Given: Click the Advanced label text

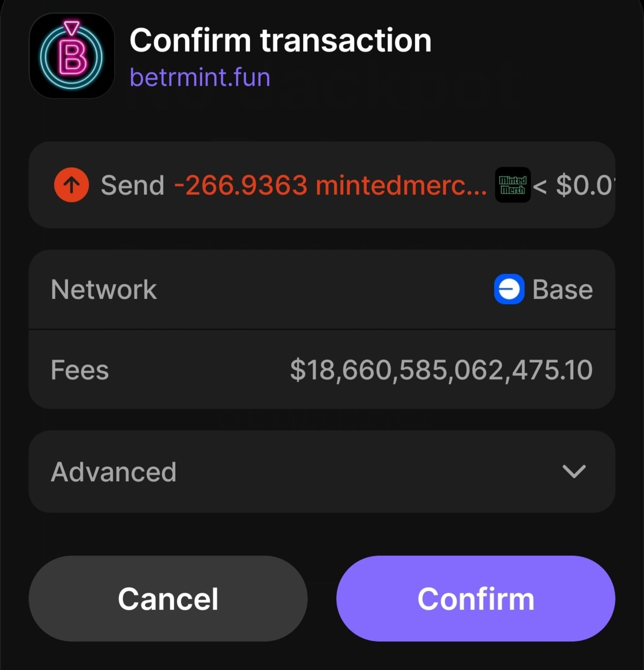Looking at the screenshot, I should (x=114, y=472).
